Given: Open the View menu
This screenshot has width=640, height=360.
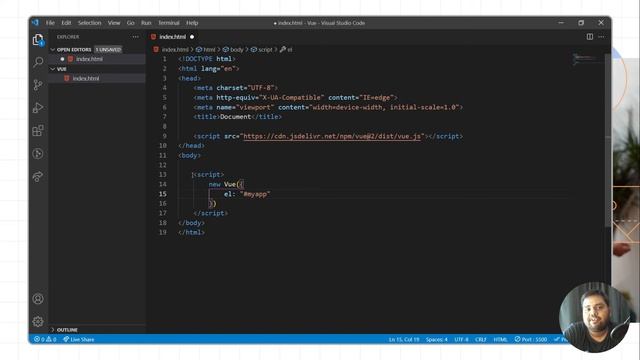Looking at the screenshot, I should [114, 23].
